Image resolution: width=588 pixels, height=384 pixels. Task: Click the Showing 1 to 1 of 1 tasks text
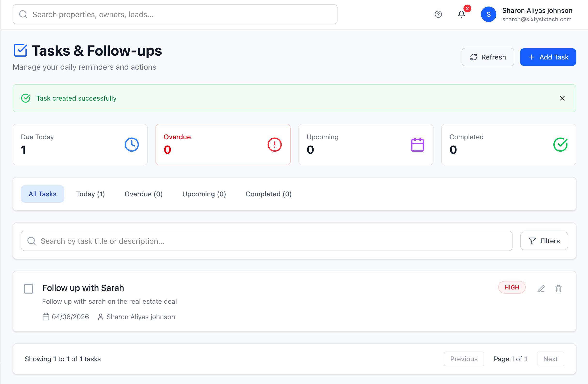coord(63,359)
